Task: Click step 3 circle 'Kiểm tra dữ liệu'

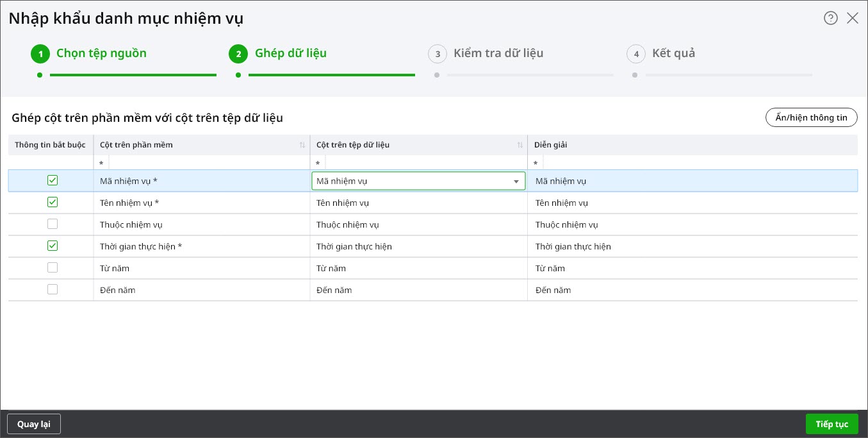Action: click(x=437, y=54)
